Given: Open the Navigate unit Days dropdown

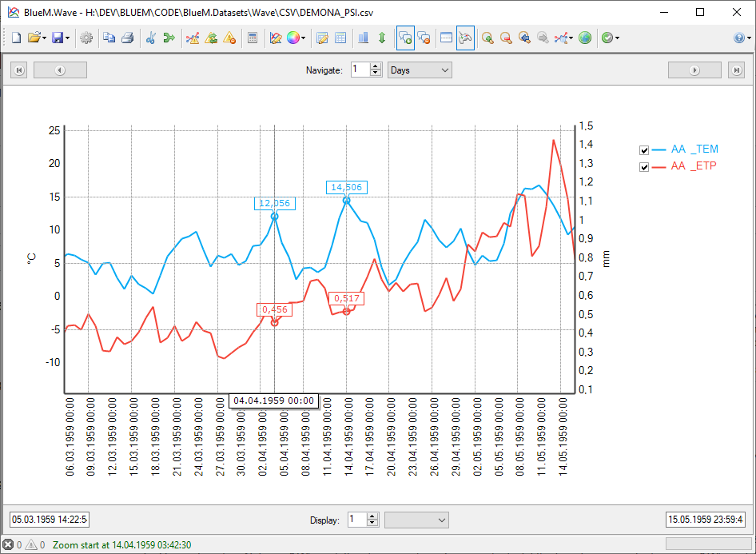Looking at the screenshot, I should [420, 70].
